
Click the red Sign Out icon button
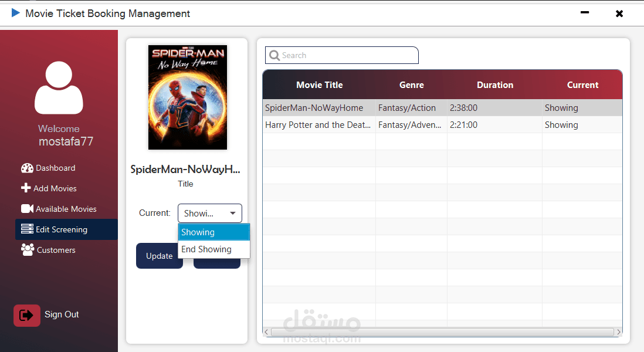[27, 316]
